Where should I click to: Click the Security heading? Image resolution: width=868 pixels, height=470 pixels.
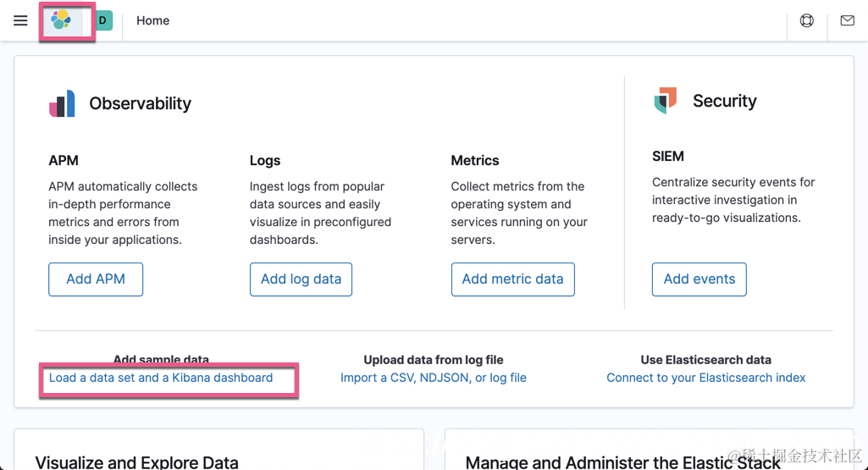(x=725, y=101)
